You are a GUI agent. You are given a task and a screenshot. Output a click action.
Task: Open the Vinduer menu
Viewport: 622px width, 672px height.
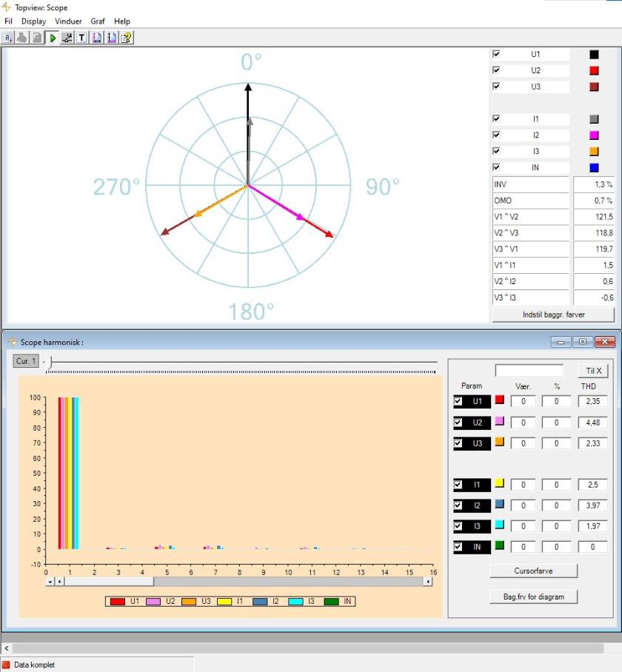pos(68,21)
